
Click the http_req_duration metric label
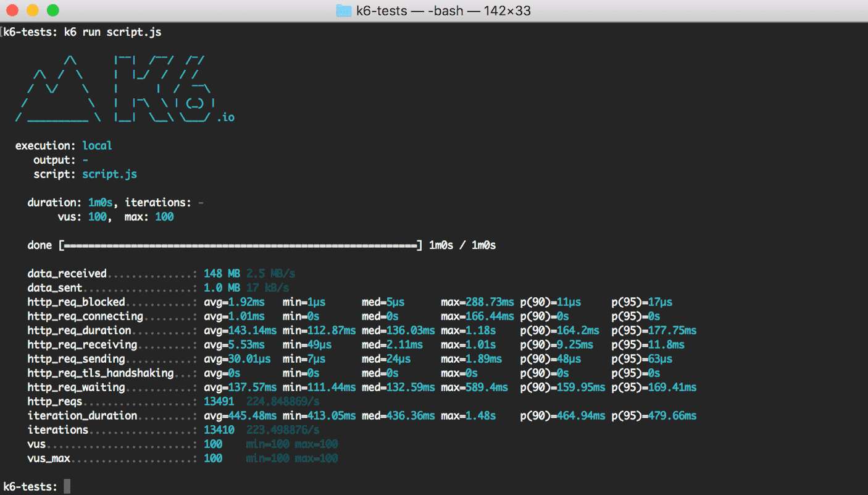point(79,331)
